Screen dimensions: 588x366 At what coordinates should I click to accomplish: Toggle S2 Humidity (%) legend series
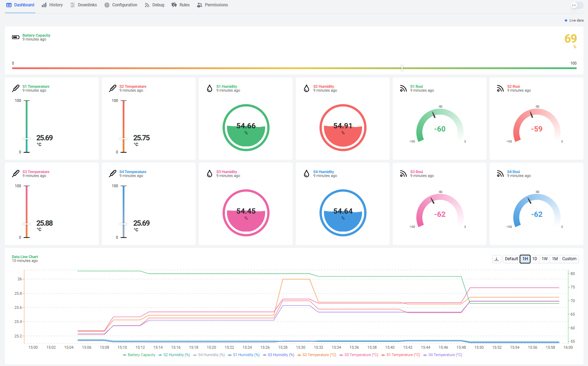tap(174, 355)
